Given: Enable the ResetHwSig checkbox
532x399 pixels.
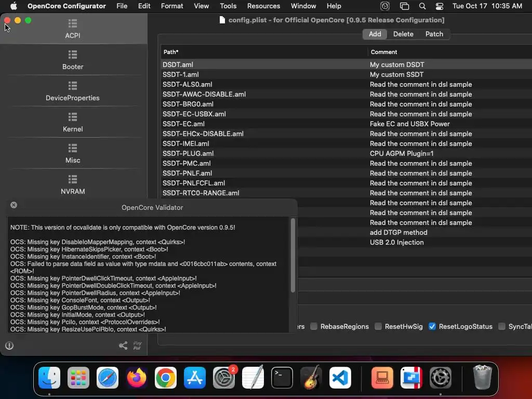Looking at the screenshot, I should 378,326.
